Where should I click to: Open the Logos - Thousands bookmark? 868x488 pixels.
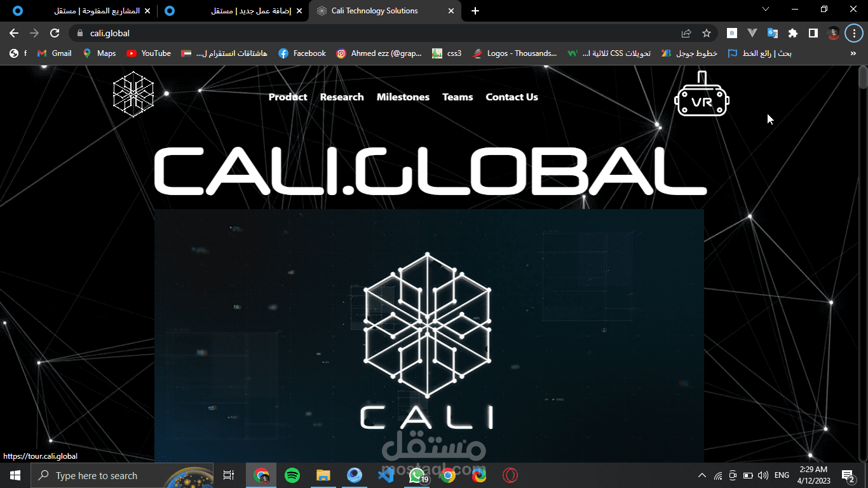coord(515,53)
